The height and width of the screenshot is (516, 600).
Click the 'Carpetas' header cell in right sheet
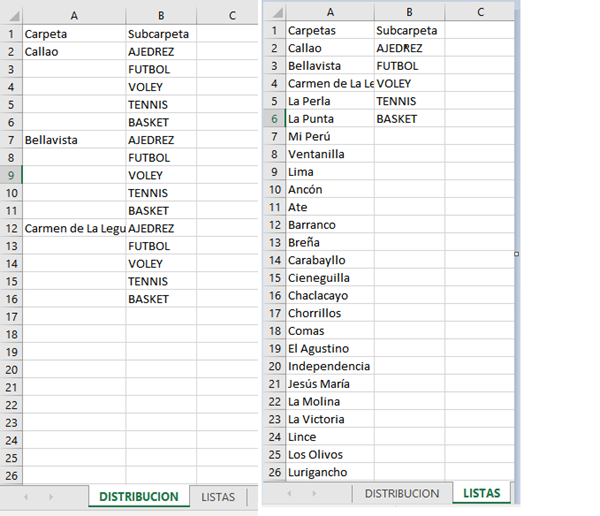(x=330, y=30)
